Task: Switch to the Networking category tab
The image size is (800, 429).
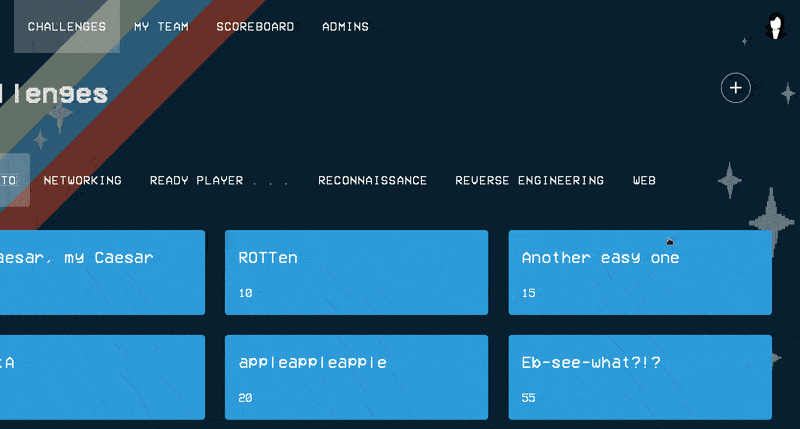Action: [x=82, y=180]
